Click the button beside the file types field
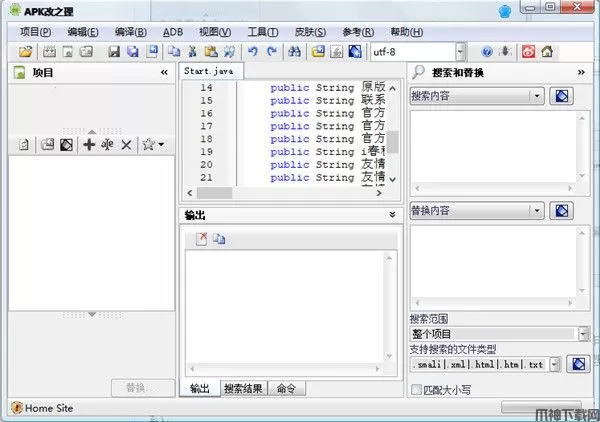600x422 pixels. click(578, 364)
